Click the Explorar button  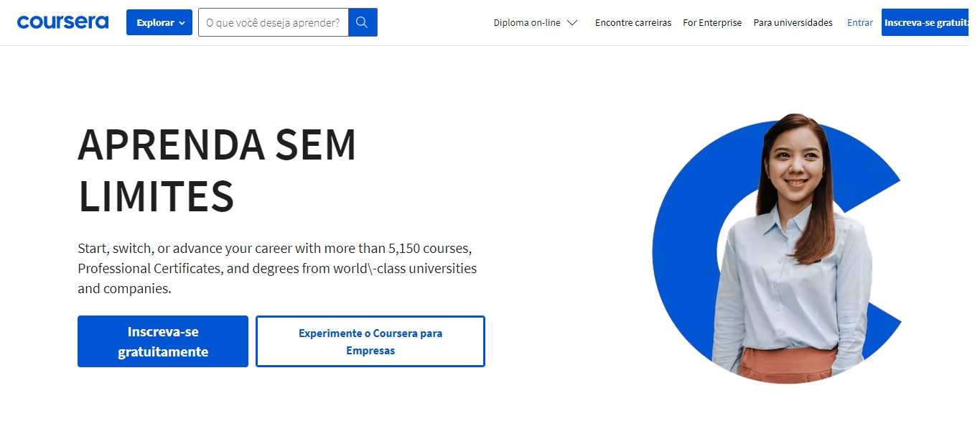(x=159, y=22)
